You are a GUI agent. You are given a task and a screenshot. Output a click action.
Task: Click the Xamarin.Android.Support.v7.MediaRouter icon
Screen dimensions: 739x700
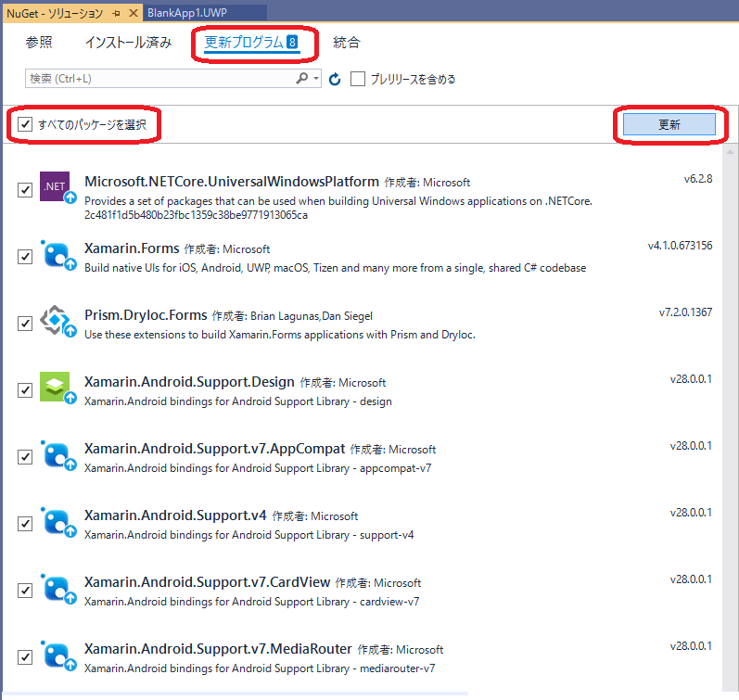tap(57, 655)
